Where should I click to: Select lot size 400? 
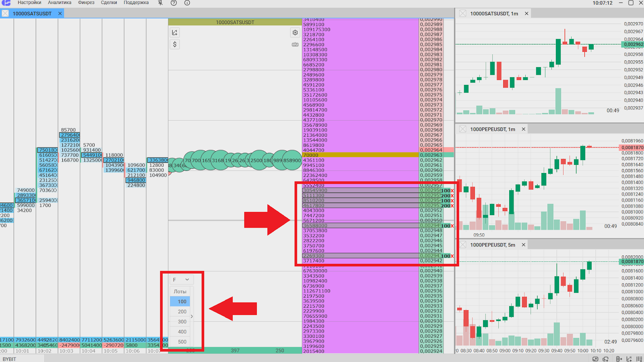pos(180,331)
